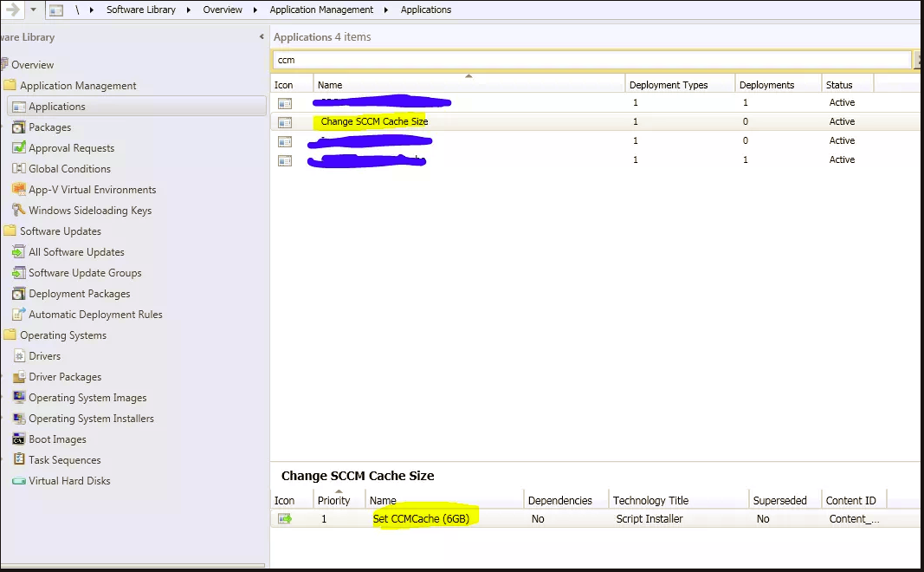924x572 pixels.
Task: Click the Packages icon
Action: [x=19, y=127]
